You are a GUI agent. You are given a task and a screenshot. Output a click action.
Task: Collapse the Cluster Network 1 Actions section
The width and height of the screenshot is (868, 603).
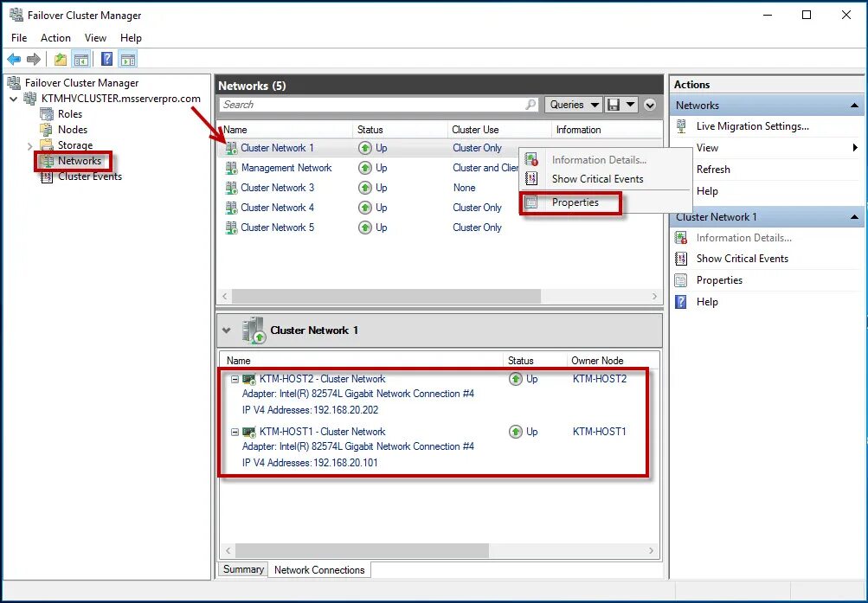pos(854,217)
